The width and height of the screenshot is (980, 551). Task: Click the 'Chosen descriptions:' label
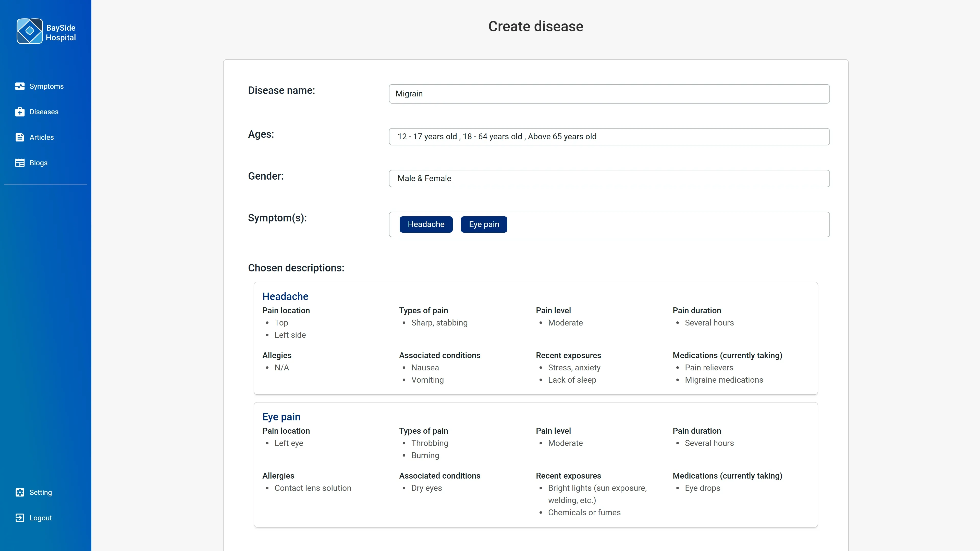296,268
